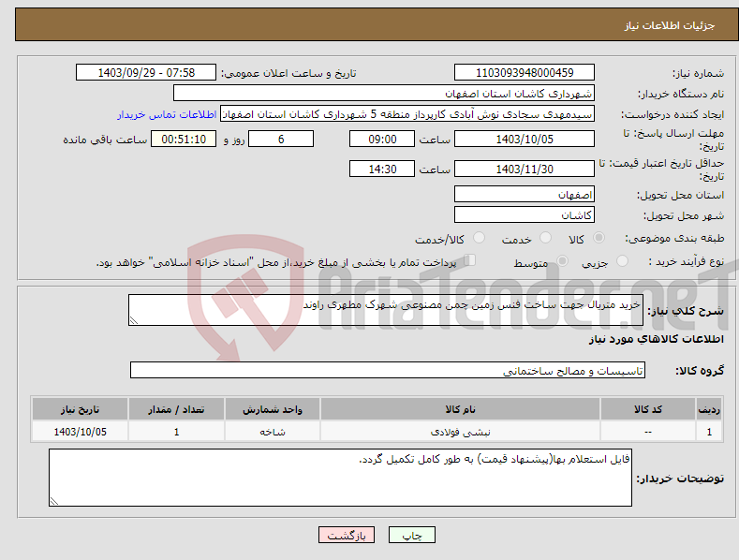Open the اطلاعات تماس خریدار link
Viewport: 739px width, 560px height.
tap(167, 114)
